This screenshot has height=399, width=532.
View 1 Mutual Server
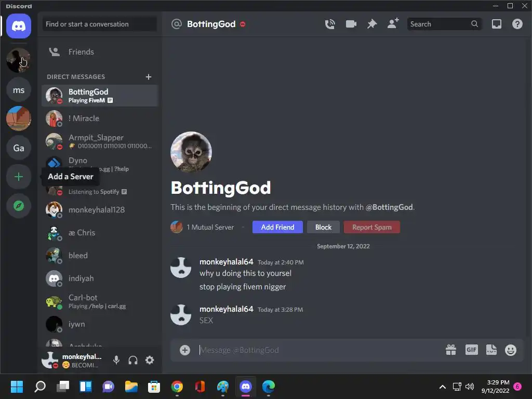(202, 227)
